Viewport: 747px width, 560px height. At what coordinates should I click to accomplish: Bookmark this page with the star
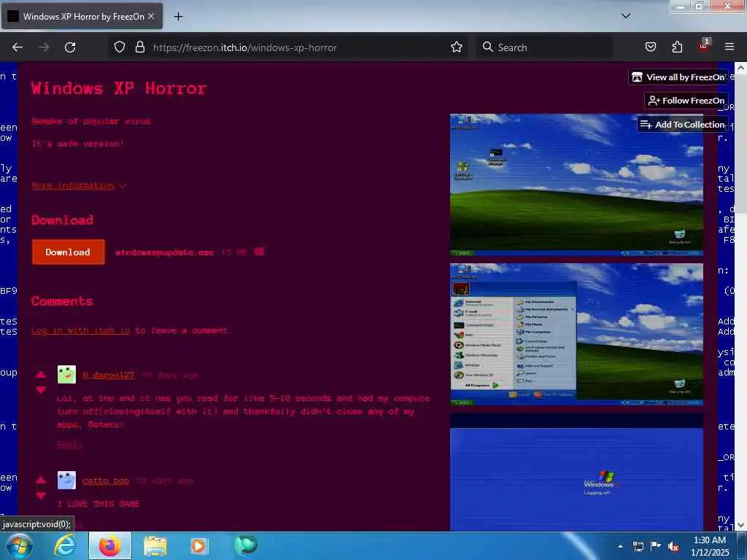(x=457, y=47)
